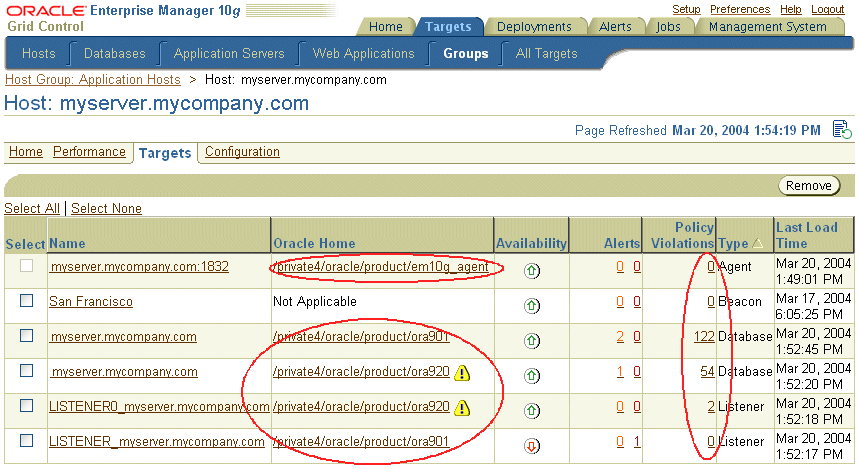This screenshot has height=469, width=859.
Task: Sort by Policy Violations header
Action: tap(683, 235)
